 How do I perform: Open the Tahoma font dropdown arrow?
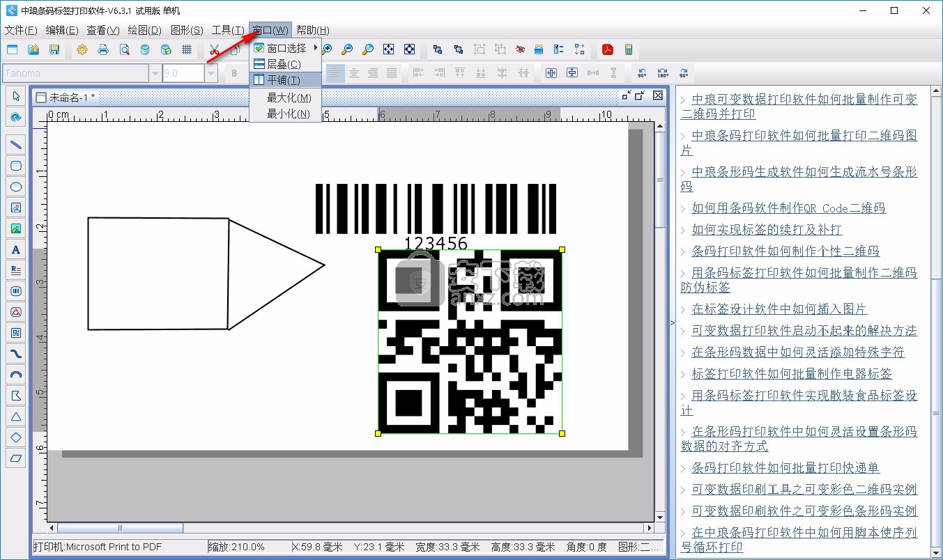pos(155,73)
